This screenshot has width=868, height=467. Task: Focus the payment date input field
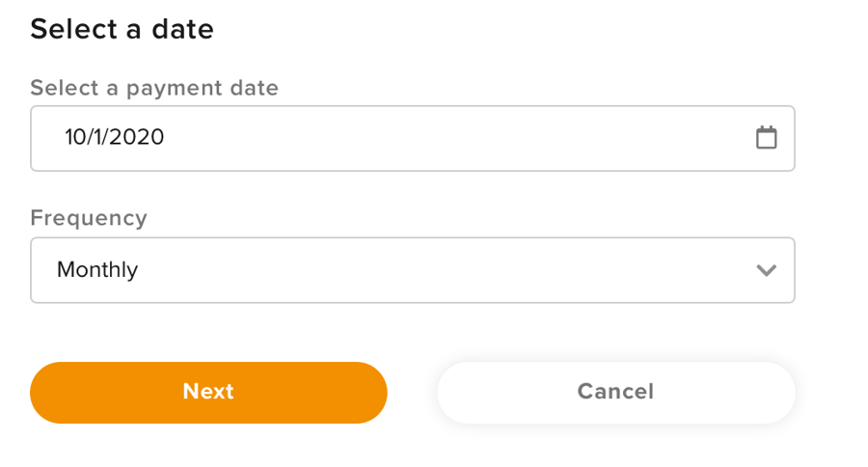tap(413, 138)
